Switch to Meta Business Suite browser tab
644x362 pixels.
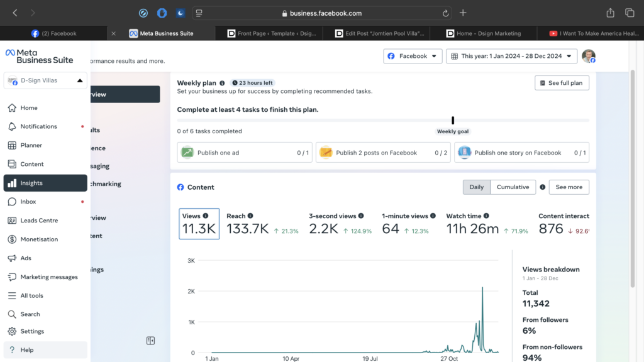pyautogui.click(x=162, y=34)
